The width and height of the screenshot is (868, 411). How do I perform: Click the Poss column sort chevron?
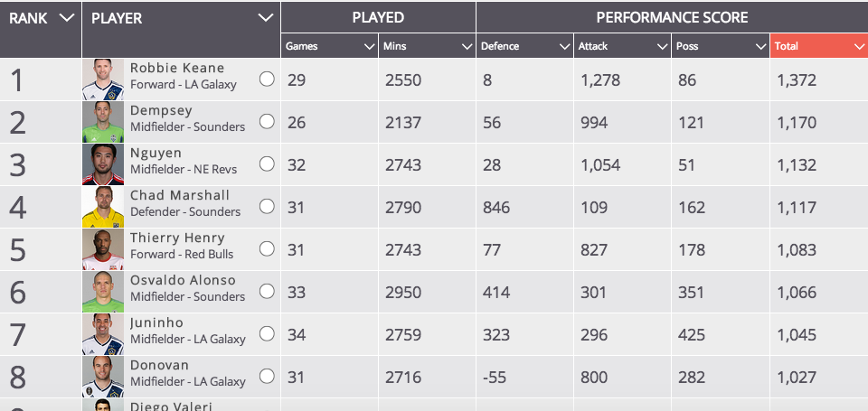(760, 47)
